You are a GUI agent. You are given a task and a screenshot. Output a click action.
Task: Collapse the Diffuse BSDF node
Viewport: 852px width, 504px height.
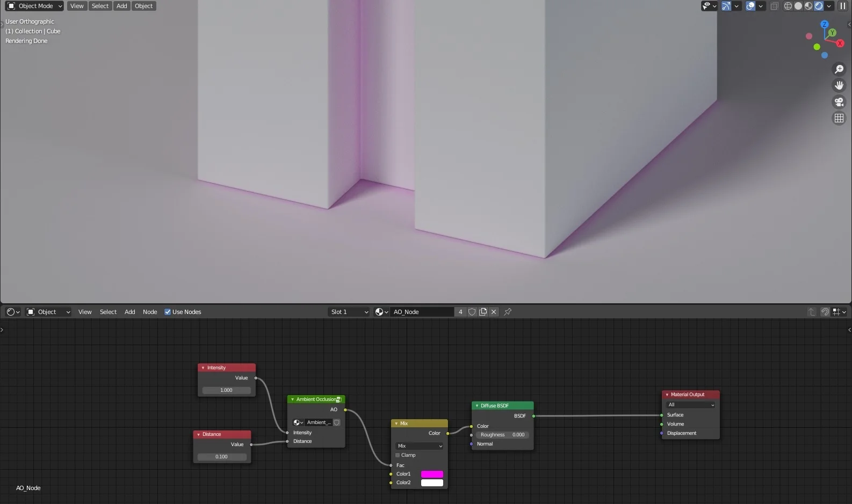[x=477, y=406]
